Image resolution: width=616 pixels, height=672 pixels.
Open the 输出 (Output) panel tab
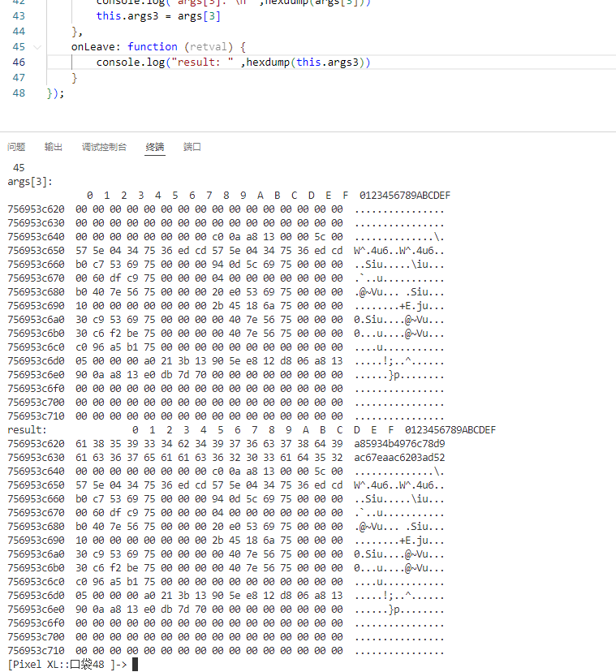[x=54, y=147]
